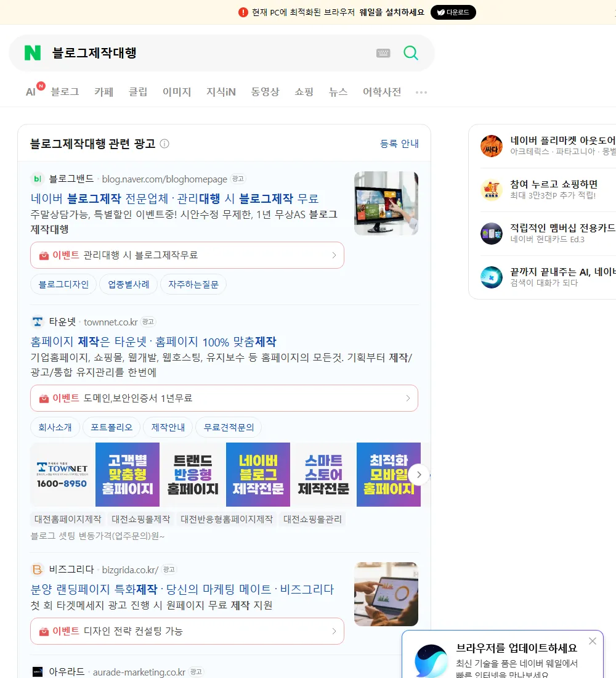Expand more tabs with the ellipsis
The height and width of the screenshot is (678, 616).
coord(421,92)
